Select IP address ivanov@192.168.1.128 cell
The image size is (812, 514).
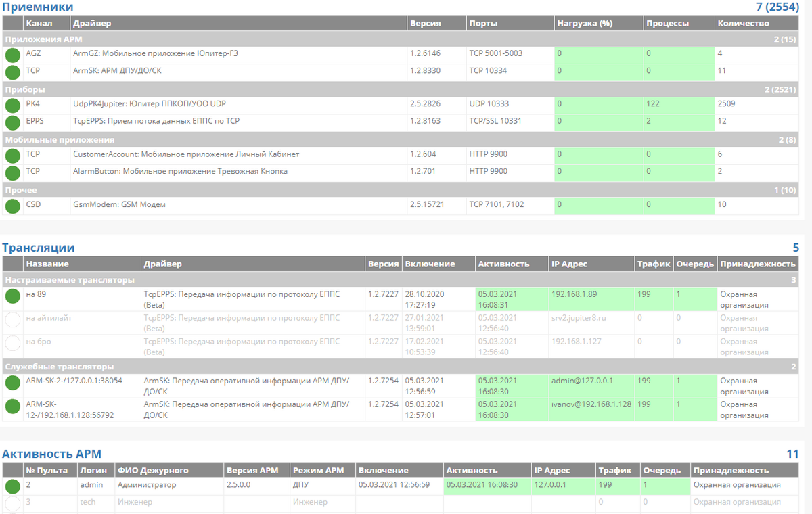point(591,404)
